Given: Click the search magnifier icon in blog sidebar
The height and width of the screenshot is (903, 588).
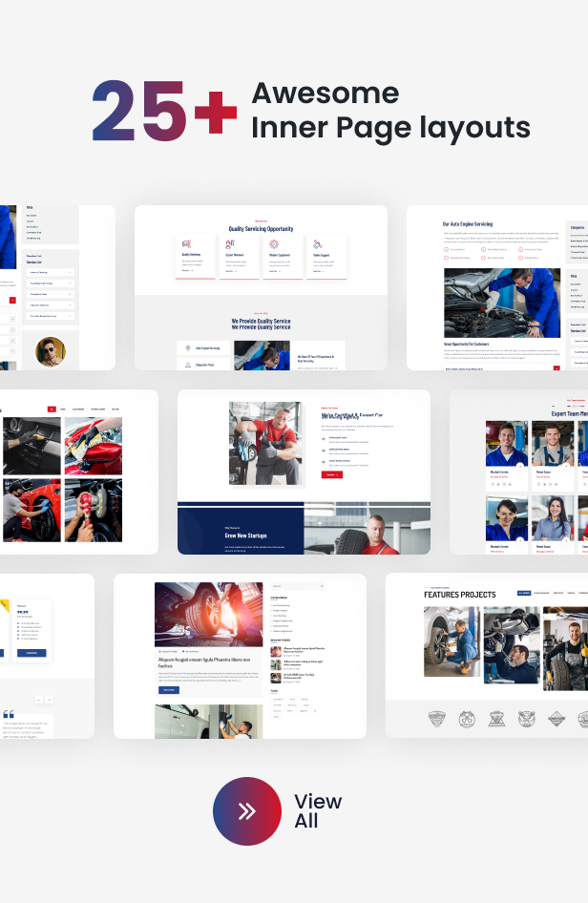Looking at the screenshot, I should click(x=322, y=586).
